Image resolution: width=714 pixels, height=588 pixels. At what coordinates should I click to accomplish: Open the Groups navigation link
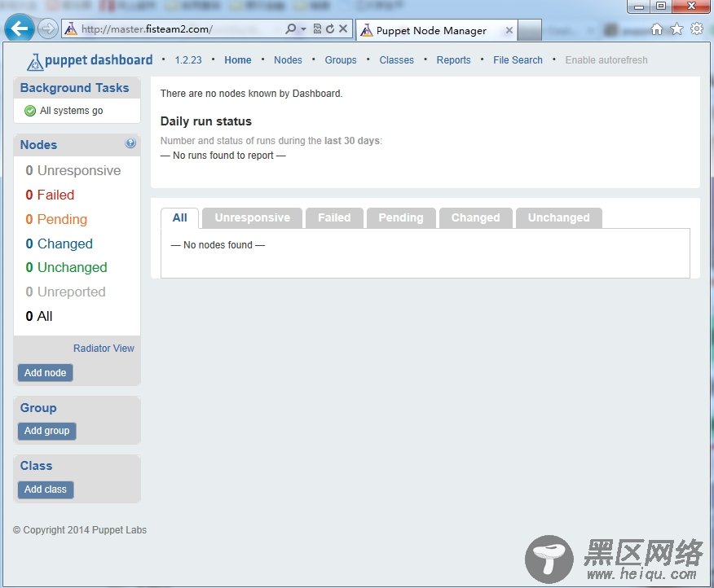point(341,60)
